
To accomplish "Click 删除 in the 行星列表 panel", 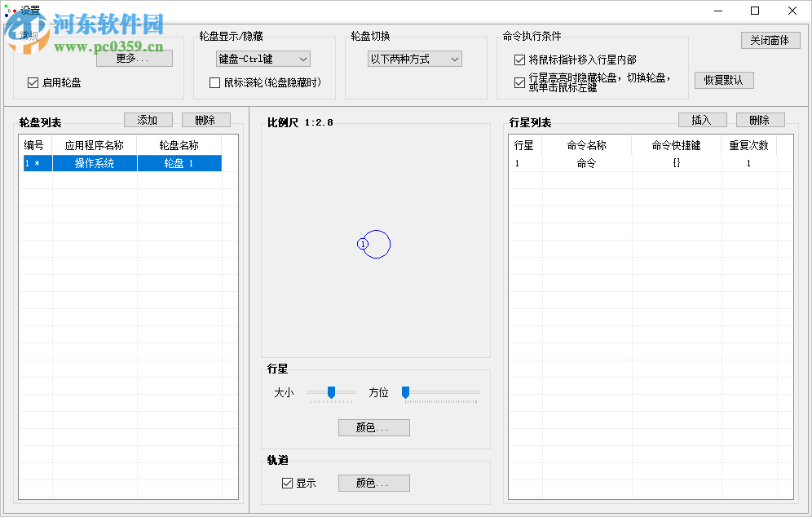I will (x=760, y=119).
